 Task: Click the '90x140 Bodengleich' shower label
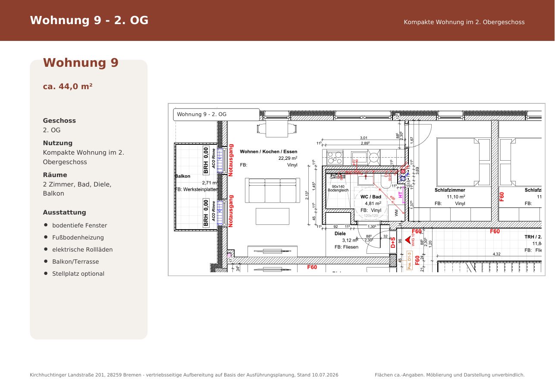point(338,188)
